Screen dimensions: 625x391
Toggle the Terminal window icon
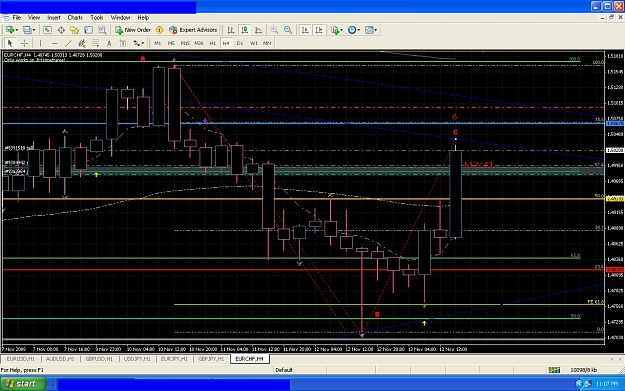pyautogui.click(x=88, y=30)
